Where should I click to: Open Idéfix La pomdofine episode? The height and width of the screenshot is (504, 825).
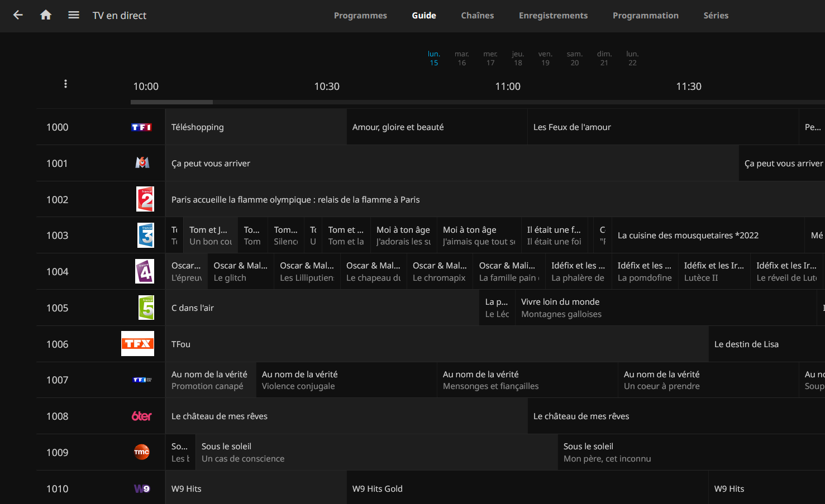645,271
